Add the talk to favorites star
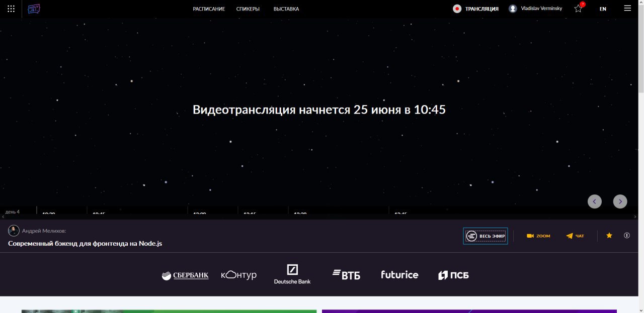The width and height of the screenshot is (644, 313). click(609, 235)
